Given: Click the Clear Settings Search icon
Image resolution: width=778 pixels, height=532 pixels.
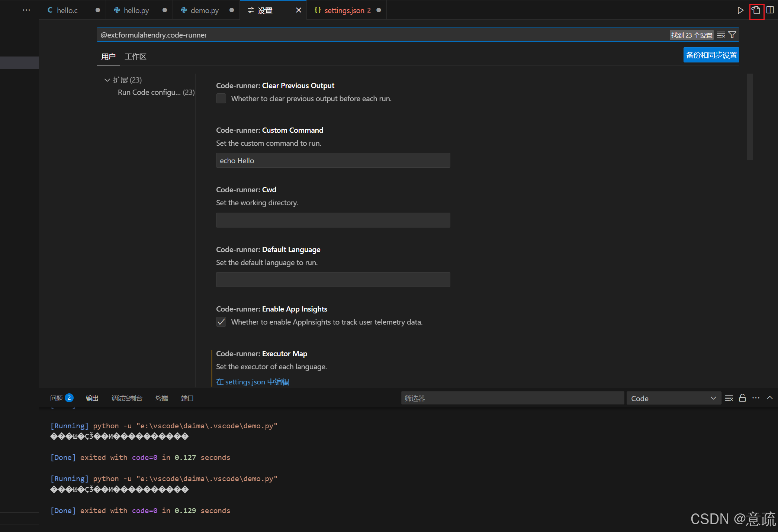Looking at the screenshot, I should pyautogui.click(x=721, y=35).
